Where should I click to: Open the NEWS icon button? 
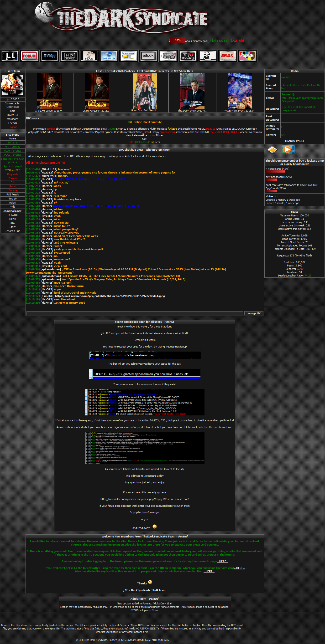tap(228, 56)
